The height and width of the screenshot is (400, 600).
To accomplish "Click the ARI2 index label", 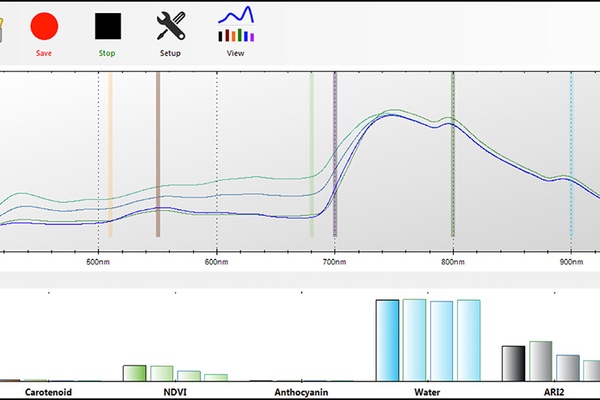I will tap(551, 392).
